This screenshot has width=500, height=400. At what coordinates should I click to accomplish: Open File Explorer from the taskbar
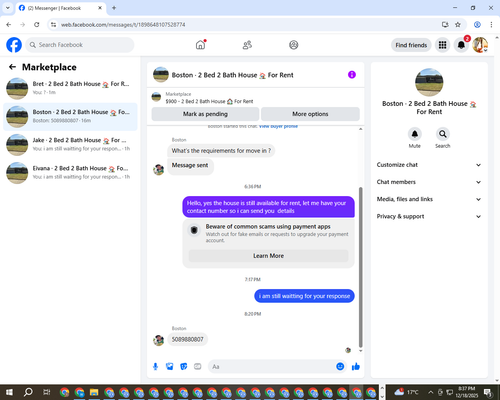[x=94, y=392]
